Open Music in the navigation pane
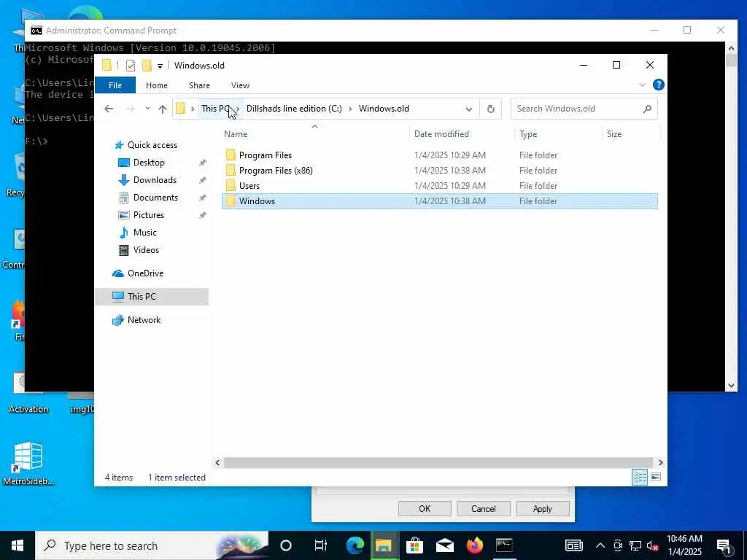The height and width of the screenshot is (560, 747). (x=145, y=233)
